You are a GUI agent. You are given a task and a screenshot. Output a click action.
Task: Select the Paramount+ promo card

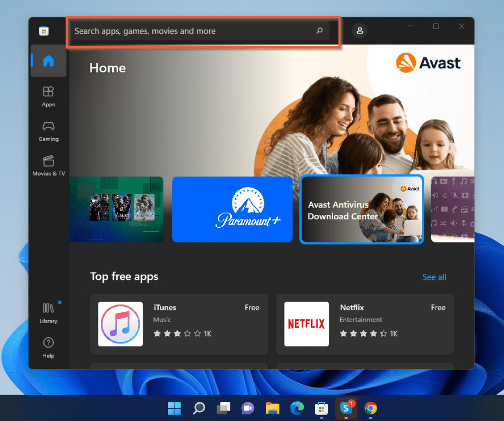point(232,210)
